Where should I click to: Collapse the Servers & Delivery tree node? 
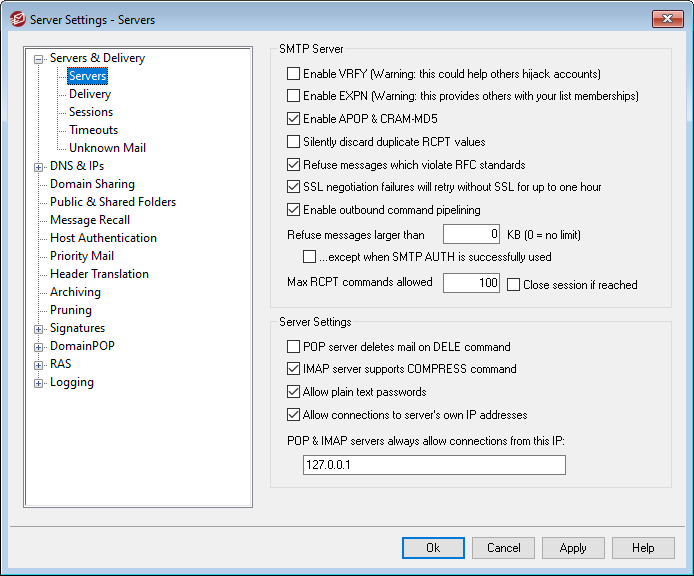tap(39, 59)
